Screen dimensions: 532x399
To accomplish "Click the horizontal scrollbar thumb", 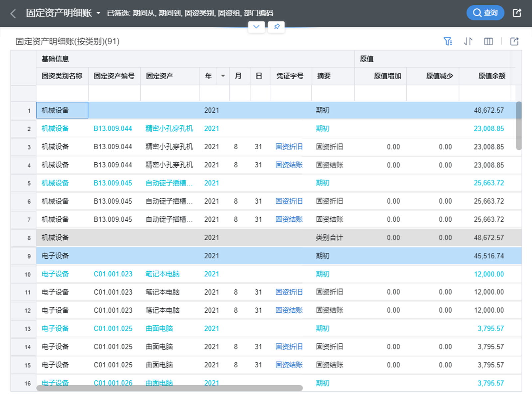I will (x=170, y=388).
